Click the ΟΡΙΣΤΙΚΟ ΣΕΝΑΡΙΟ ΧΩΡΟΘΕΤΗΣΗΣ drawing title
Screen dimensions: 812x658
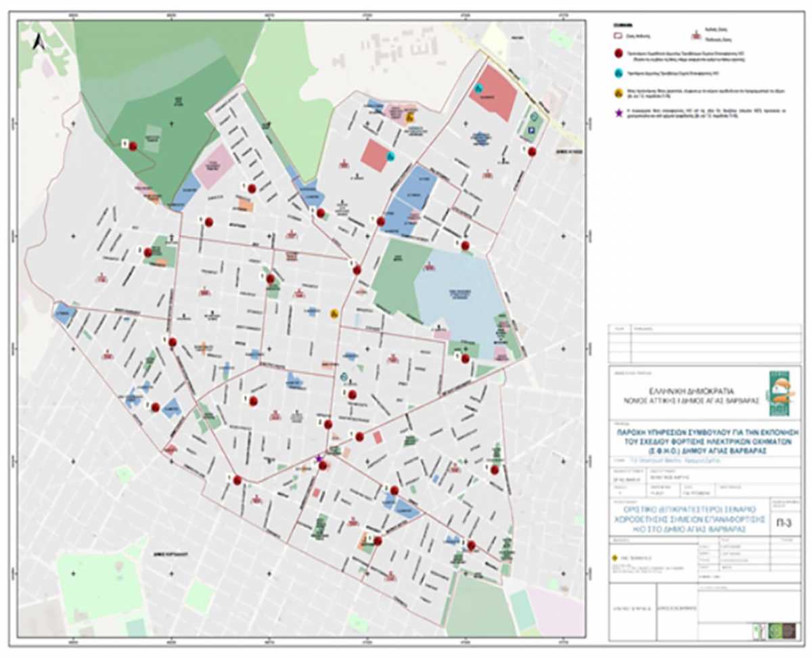pos(689,518)
